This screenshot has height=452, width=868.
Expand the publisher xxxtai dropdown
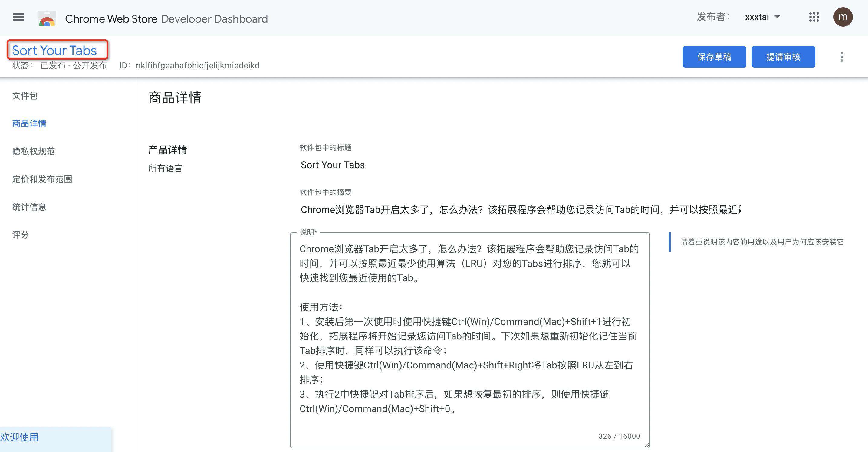tap(763, 17)
